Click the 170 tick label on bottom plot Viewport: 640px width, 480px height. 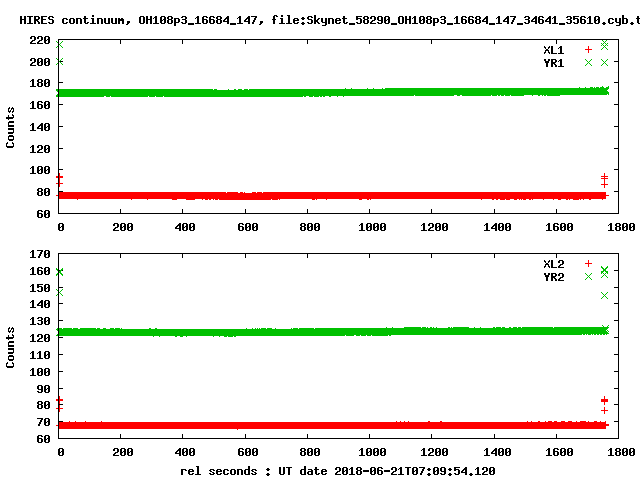(40, 254)
